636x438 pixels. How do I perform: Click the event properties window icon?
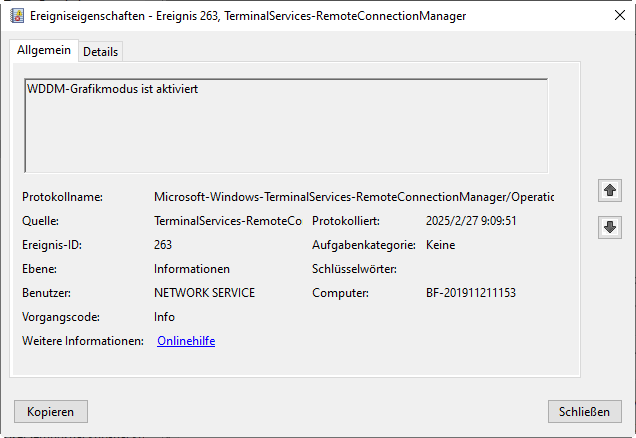click(x=17, y=16)
